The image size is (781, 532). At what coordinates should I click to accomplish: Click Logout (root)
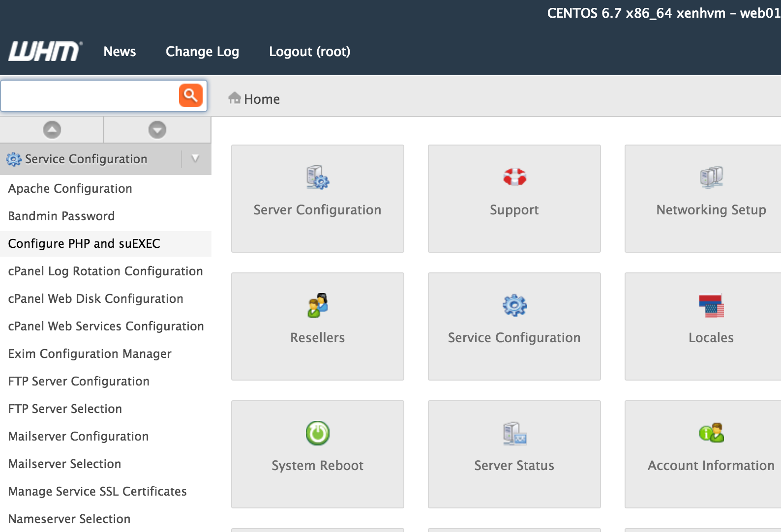309,52
